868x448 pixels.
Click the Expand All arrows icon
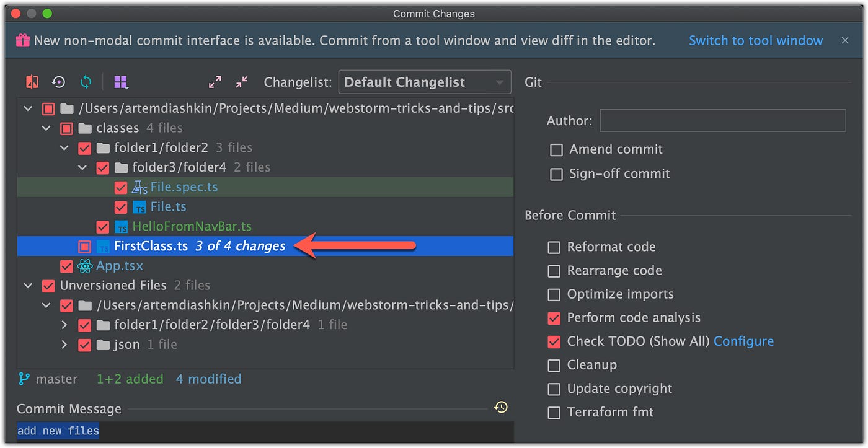coord(215,82)
